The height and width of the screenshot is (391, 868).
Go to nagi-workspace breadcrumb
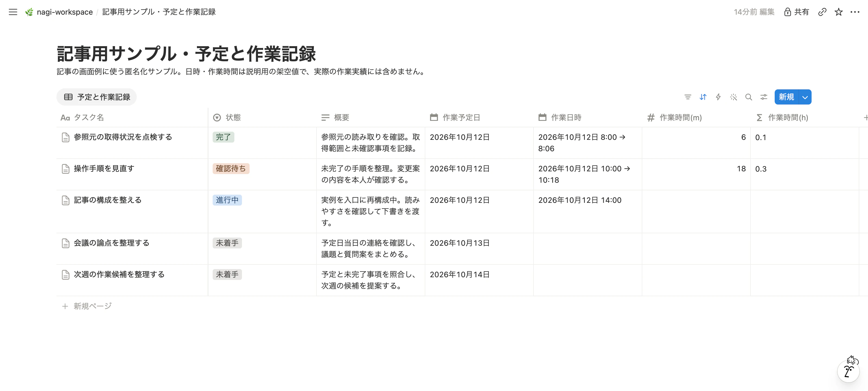tap(65, 12)
